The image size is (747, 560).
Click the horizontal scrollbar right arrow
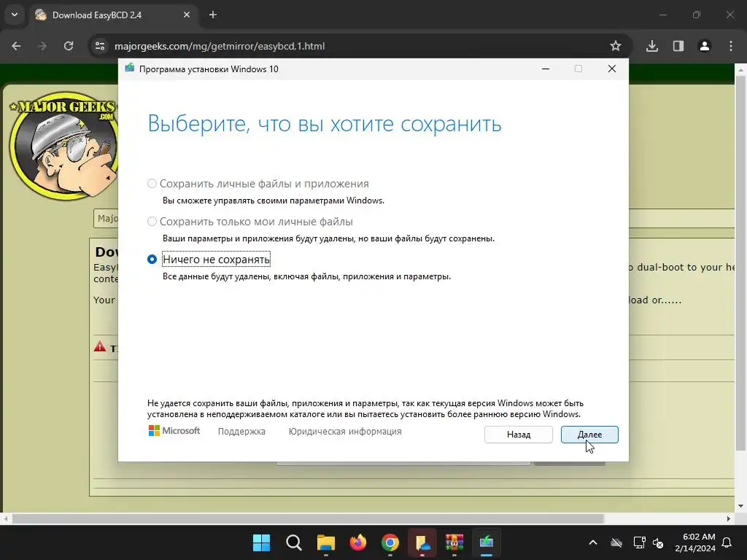(x=729, y=518)
